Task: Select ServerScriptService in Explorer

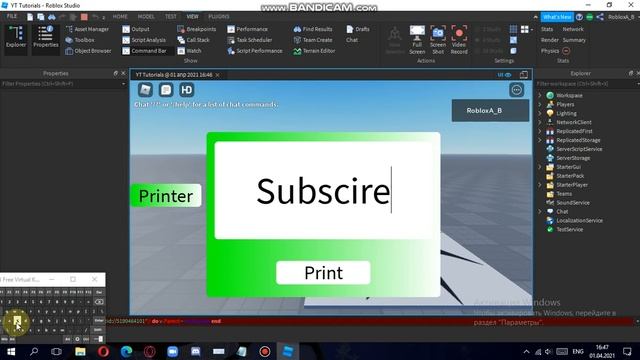Action: pyautogui.click(x=579, y=149)
